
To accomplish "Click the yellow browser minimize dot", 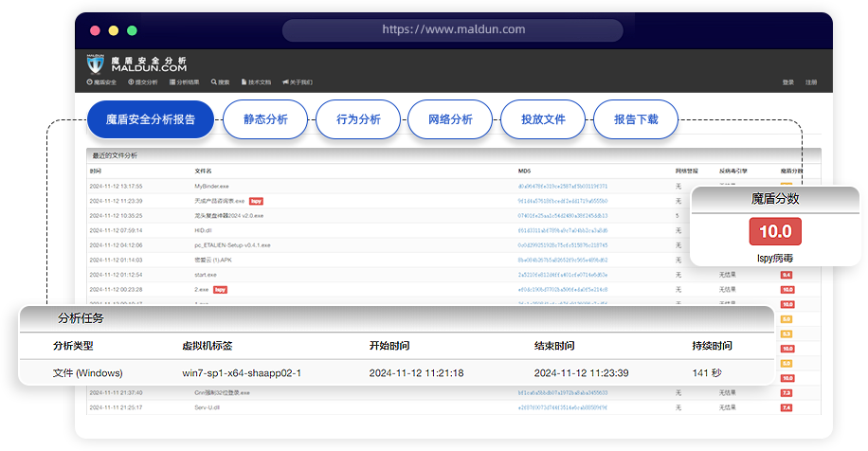I will [114, 30].
